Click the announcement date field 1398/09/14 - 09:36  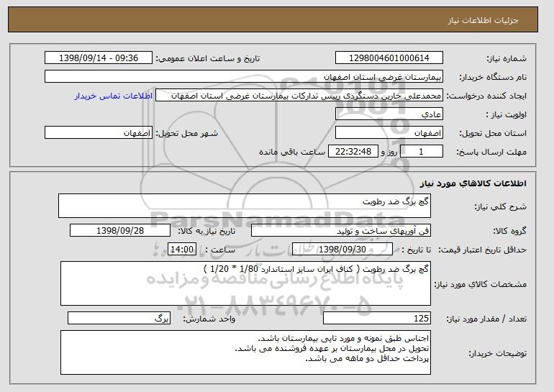coord(99,58)
